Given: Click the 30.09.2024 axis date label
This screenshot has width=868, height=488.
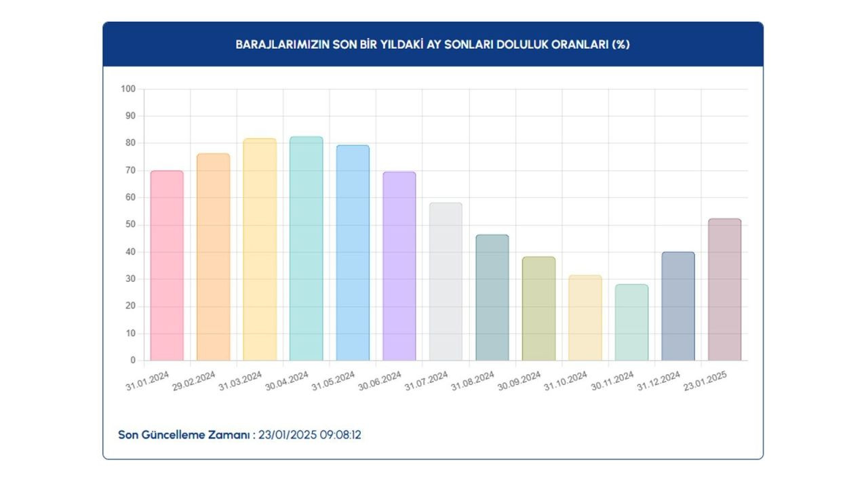Looking at the screenshot, I should pos(519,382).
